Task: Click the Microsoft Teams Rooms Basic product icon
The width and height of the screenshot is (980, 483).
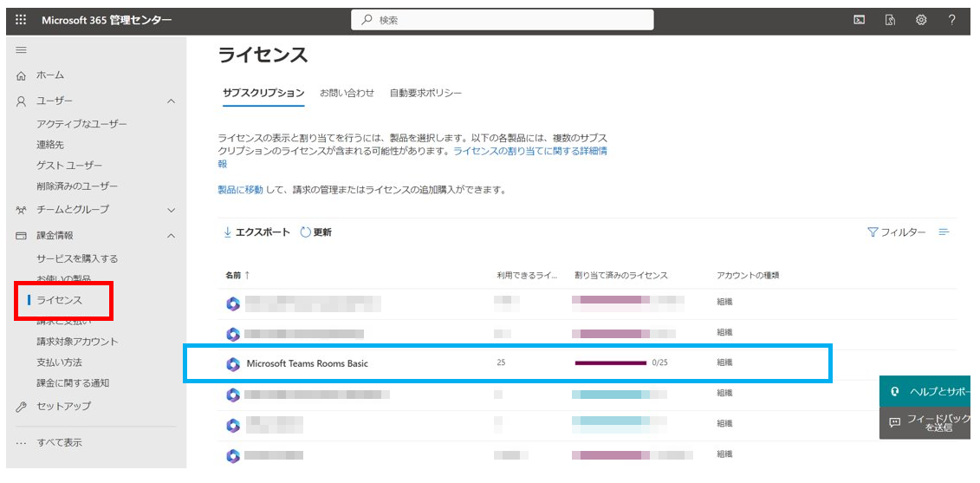Action: (233, 363)
